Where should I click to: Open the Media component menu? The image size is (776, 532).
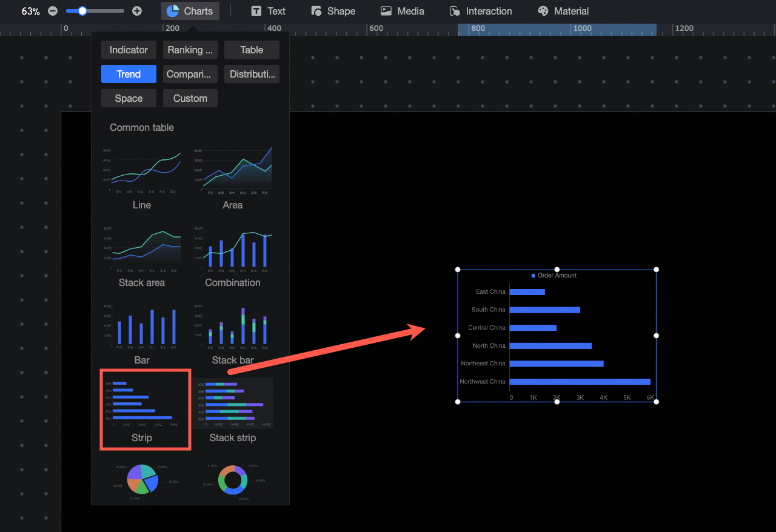pyautogui.click(x=403, y=11)
